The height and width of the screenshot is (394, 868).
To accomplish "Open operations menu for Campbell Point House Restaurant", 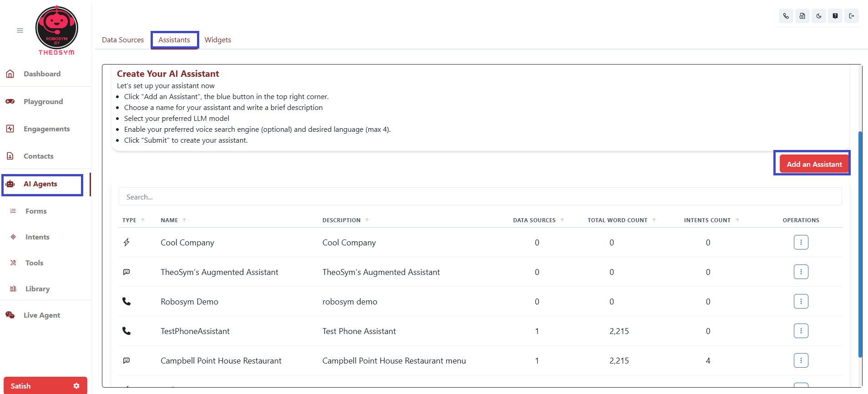I will point(801,360).
